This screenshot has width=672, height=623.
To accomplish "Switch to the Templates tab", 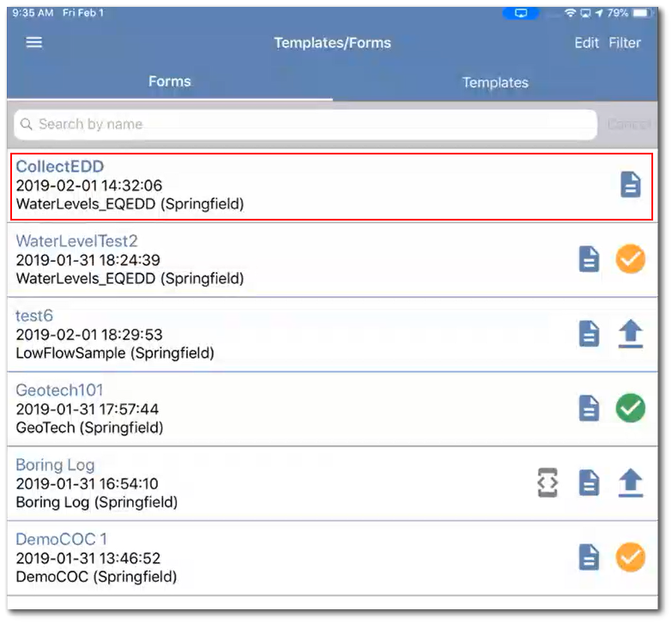I will 495,82.
